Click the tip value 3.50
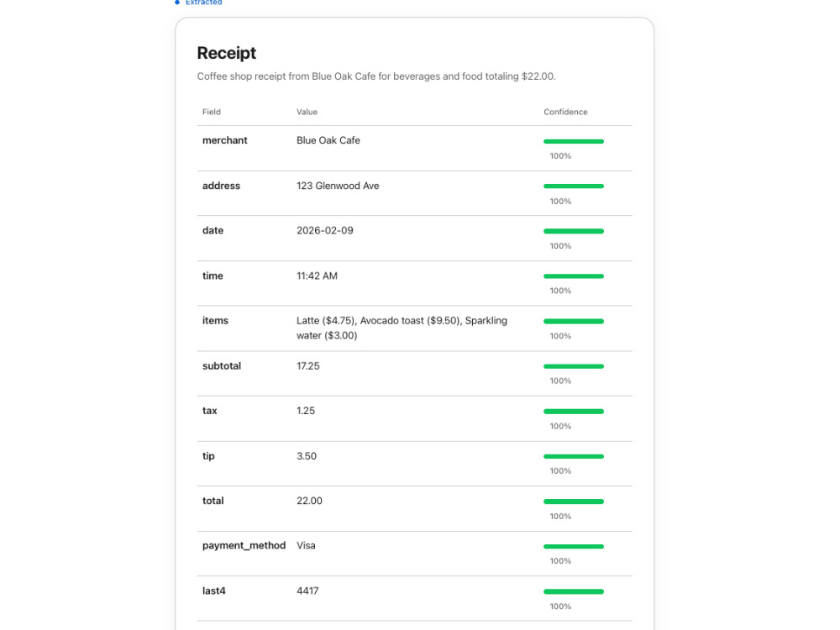840x630 pixels. (307, 456)
